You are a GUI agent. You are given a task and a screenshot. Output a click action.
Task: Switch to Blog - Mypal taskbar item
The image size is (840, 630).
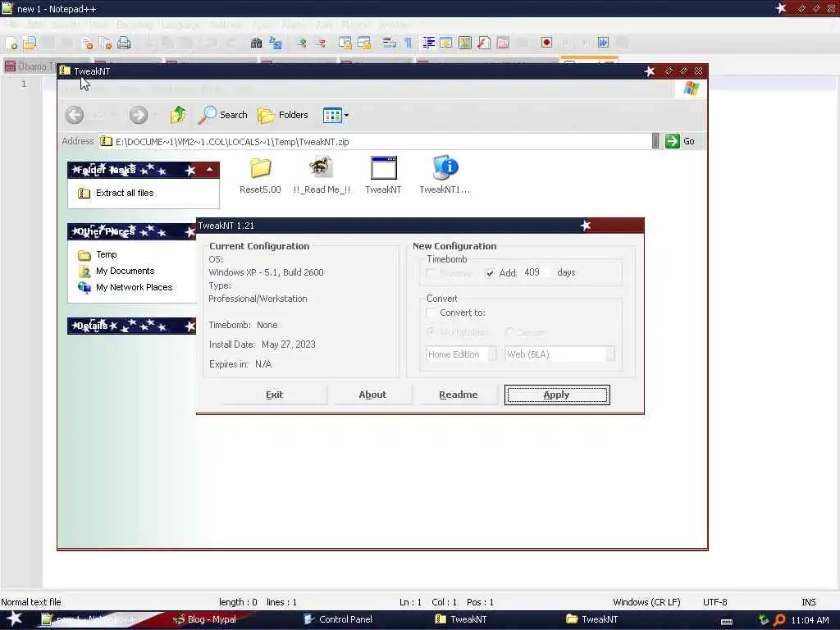click(212, 619)
